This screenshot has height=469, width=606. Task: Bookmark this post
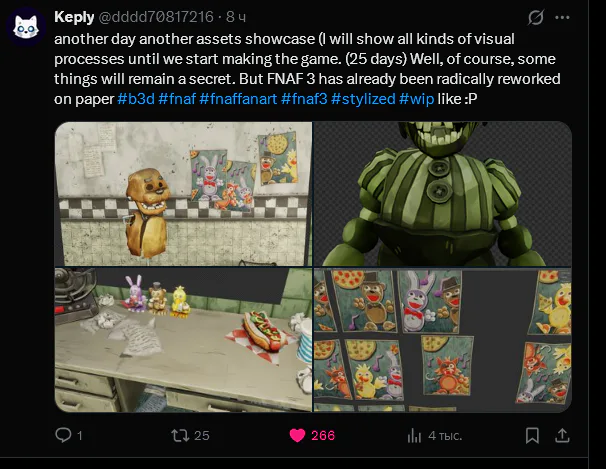coord(532,435)
